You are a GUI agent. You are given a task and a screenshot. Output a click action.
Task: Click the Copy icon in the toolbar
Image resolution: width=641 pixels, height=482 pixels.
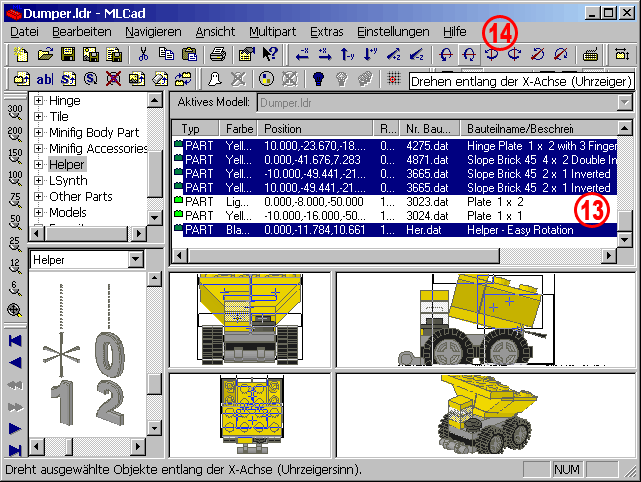[166, 54]
